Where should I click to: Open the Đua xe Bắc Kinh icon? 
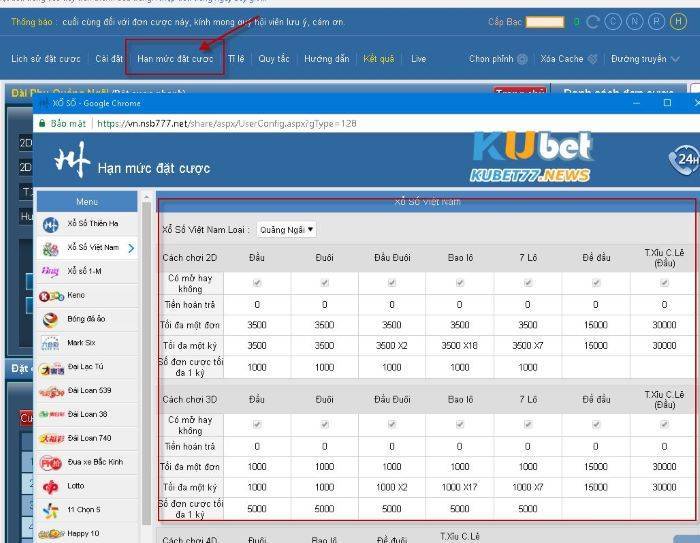point(51,462)
